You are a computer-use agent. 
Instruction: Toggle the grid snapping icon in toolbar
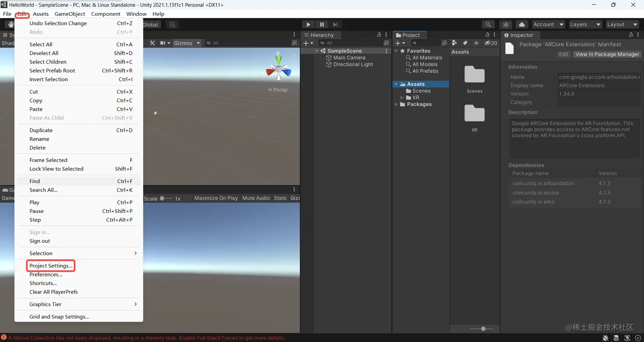[x=172, y=25]
